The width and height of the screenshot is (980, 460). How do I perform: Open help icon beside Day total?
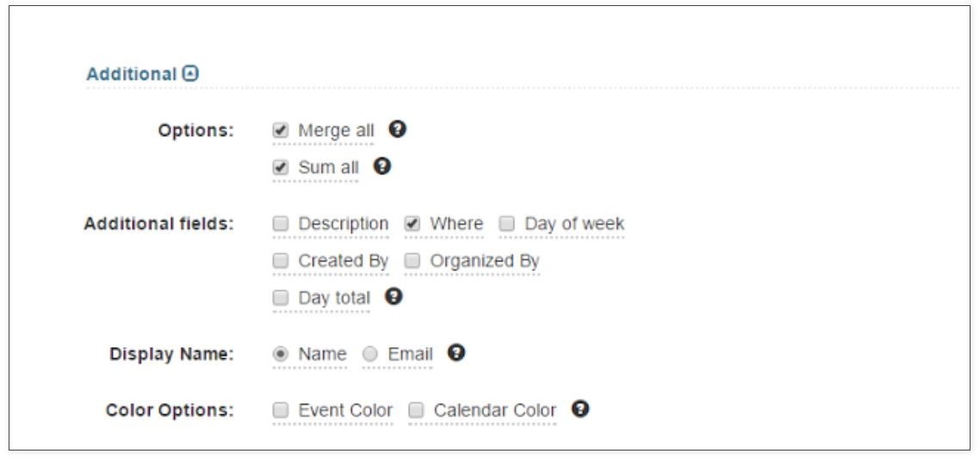[x=394, y=296]
